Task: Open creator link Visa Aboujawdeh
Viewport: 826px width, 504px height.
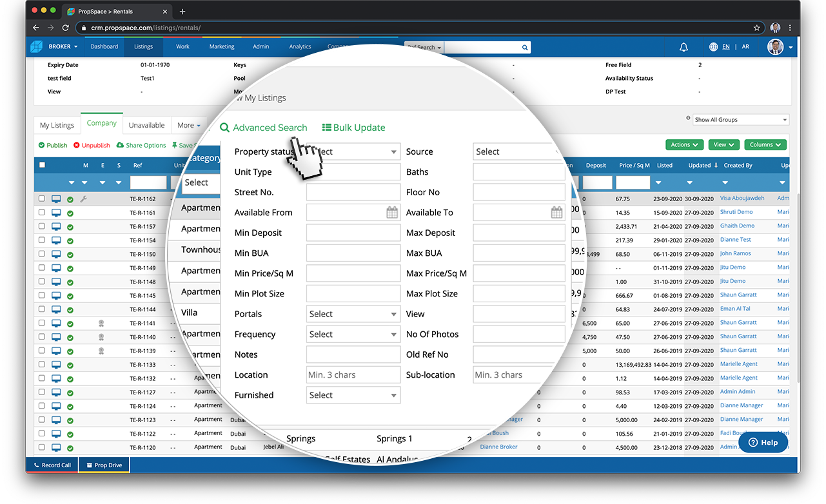Action: tap(742, 199)
